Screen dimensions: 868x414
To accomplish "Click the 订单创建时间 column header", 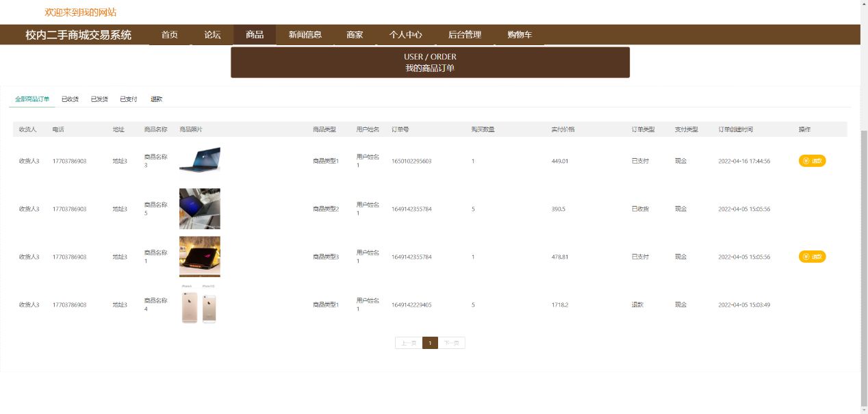I will 736,129.
